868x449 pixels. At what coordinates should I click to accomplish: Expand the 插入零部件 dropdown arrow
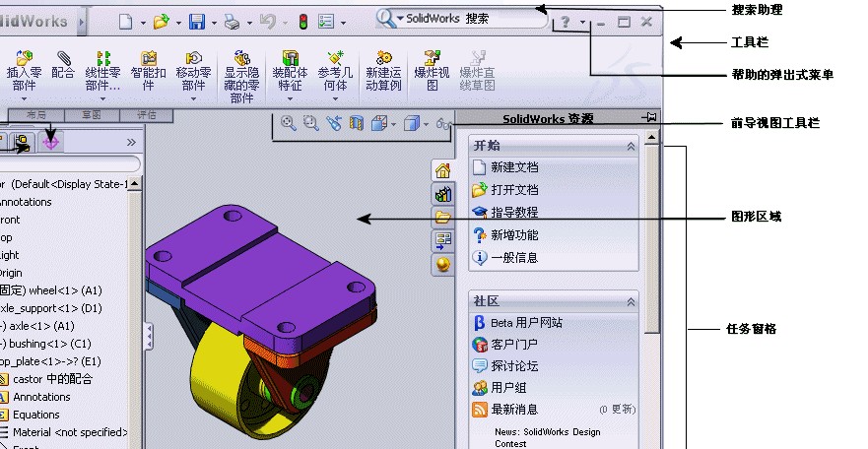[x=24, y=99]
